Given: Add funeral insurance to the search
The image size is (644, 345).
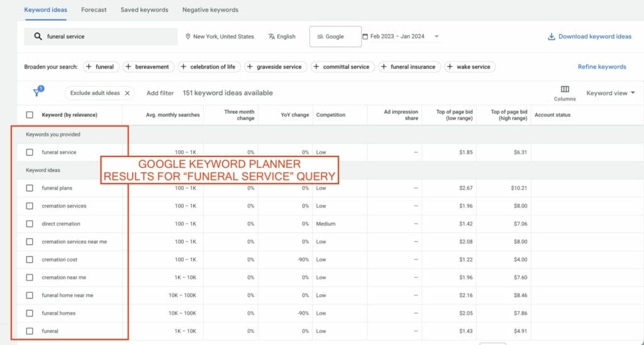Looking at the screenshot, I should (x=409, y=67).
